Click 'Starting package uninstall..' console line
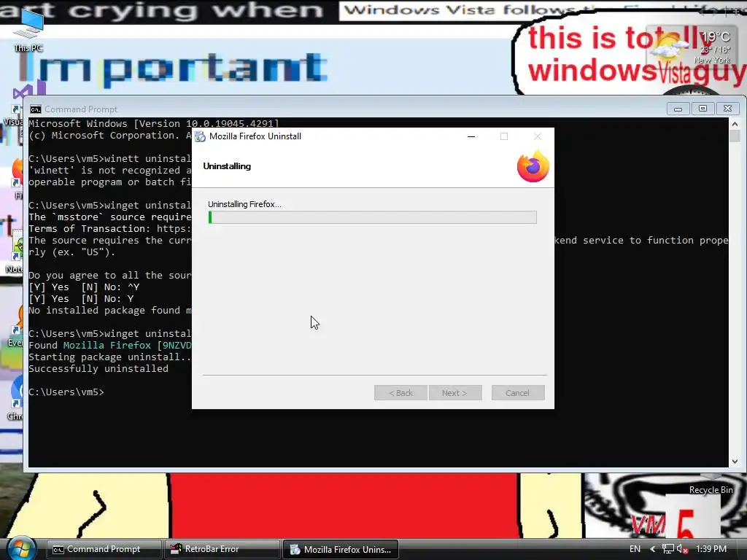Screen dimensions: 747x560 (x=109, y=357)
